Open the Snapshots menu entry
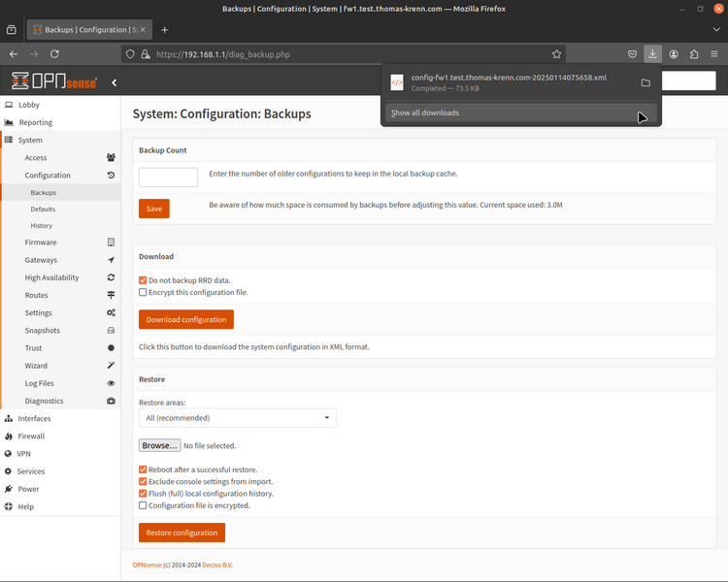 [60, 331]
